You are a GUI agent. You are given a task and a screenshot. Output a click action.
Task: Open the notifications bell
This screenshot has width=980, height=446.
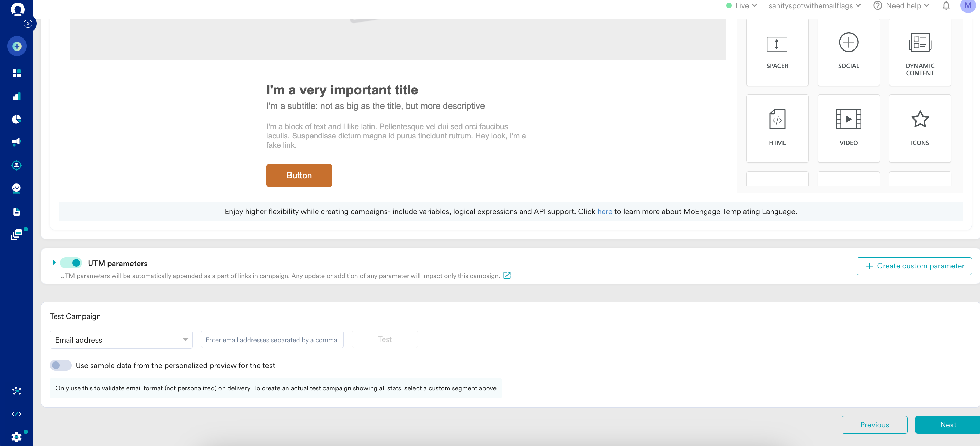pyautogui.click(x=946, y=6)
